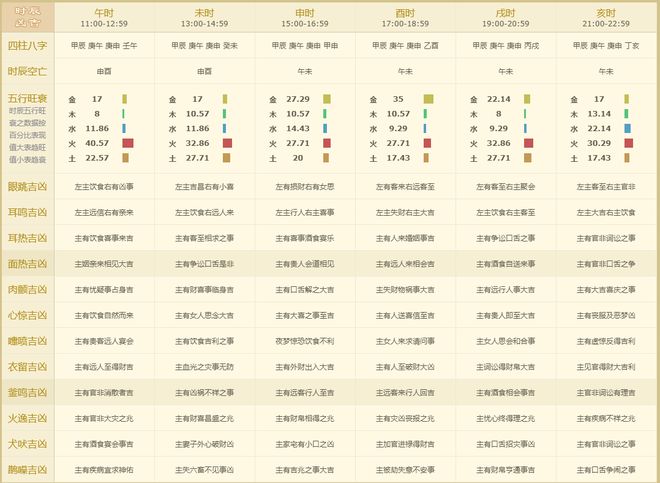Click the cell 主血光之灾事无妨

[205, 367]
